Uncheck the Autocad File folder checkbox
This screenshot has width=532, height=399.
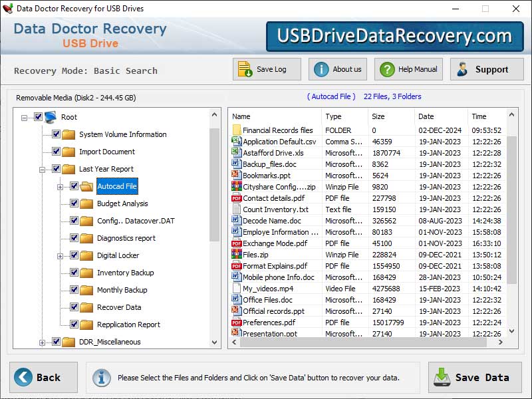73,186
